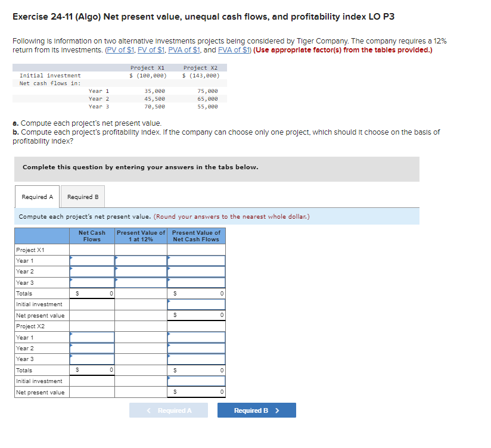Screen dimensions: 491x448
Task: Click the Required B navigation button
Action: [x=256, y=410]
